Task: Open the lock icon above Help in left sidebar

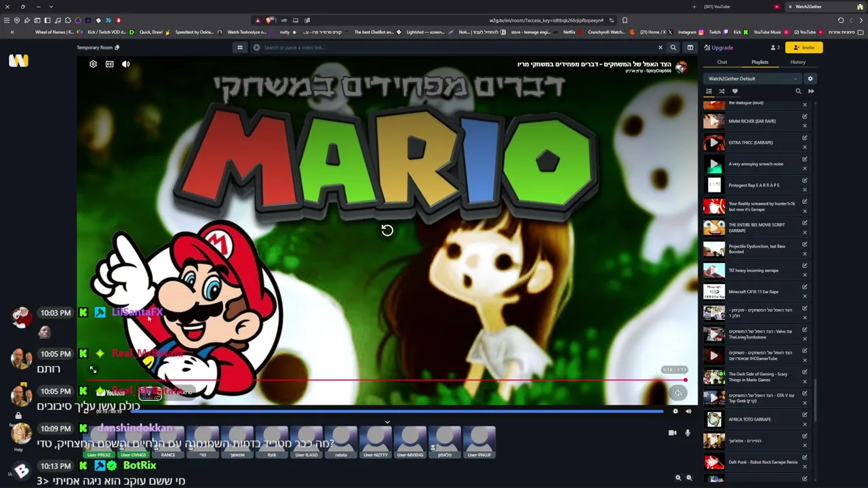Action: pyautogui.click(x=18, y=416)
